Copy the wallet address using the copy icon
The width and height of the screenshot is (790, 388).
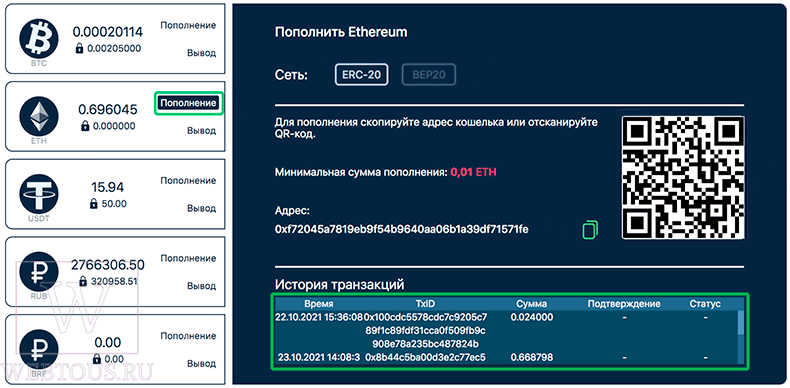(x=590, y=229)
